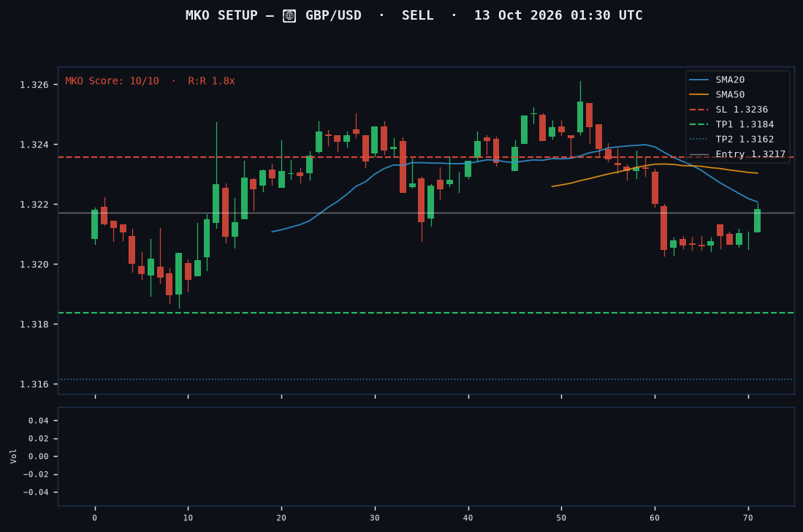Screen dimensions: 803x532
Task: Click the x-axis label 30
Action: coord(375,517)
